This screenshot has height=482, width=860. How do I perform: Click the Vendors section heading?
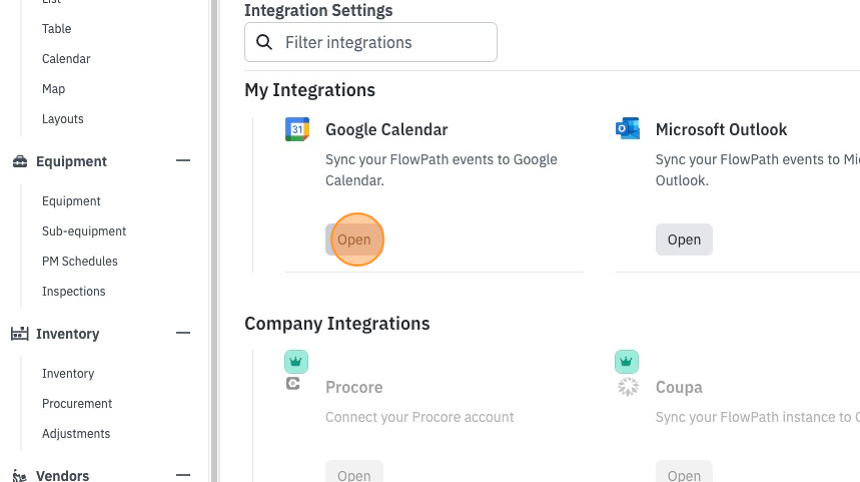pos(63,475)
